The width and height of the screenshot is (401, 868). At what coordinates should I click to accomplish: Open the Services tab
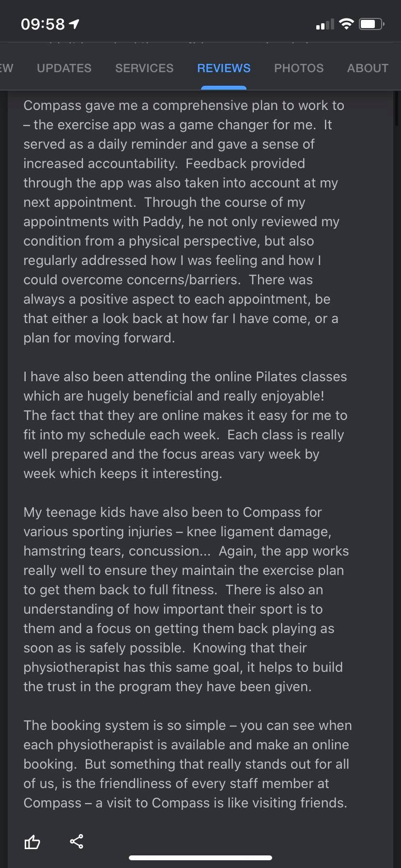(x=144, y=68)
